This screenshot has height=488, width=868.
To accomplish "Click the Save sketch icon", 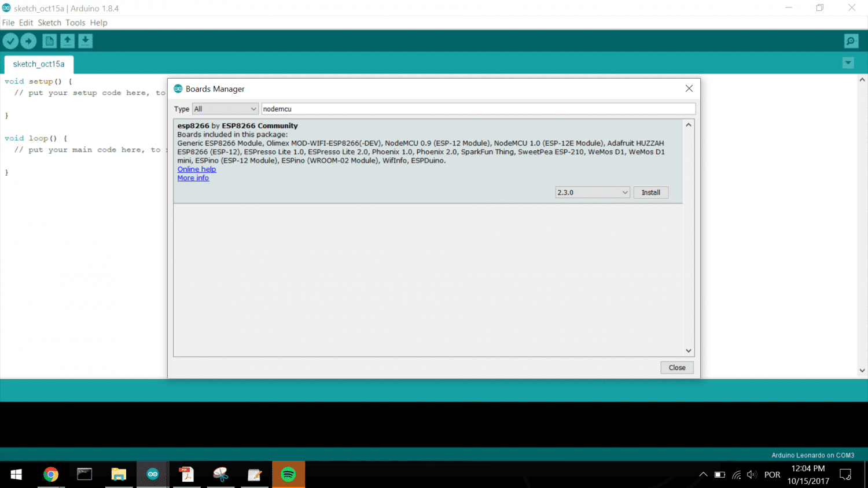I will tap(85, 41).
